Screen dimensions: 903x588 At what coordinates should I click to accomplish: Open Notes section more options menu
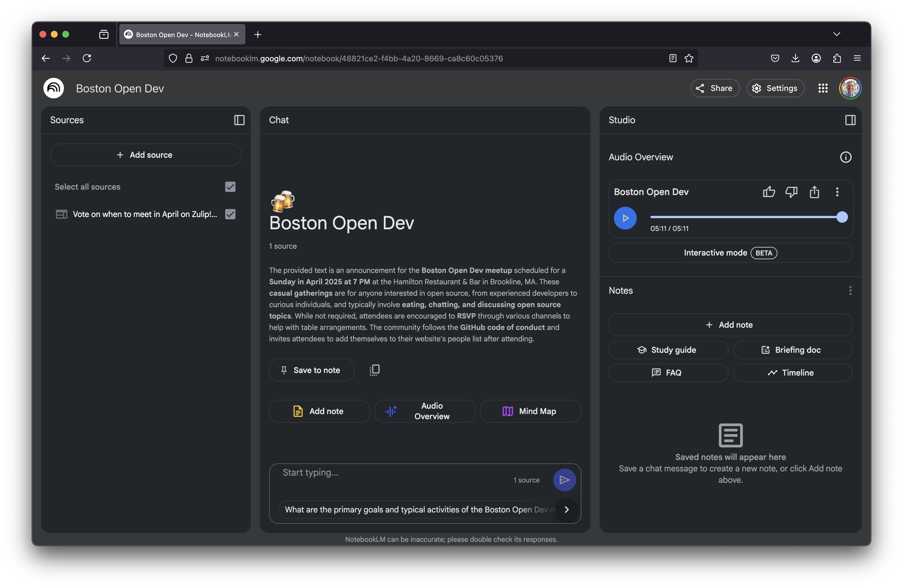tap(850, 291)
